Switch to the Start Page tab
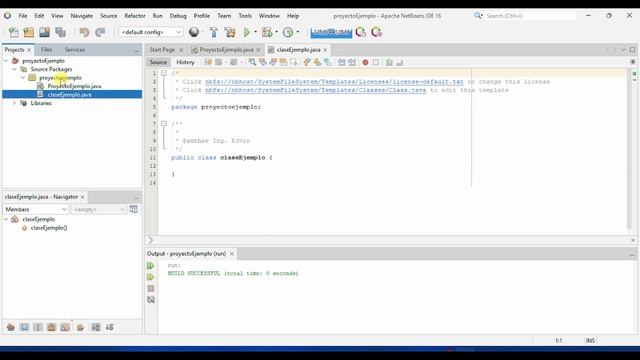Viewport: 640px width, 360px height. point(162,49)
